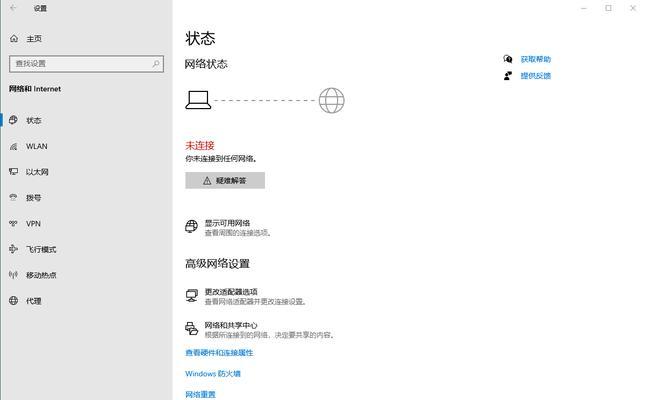Screen dimensions: 645x400
Task: Click the VPN icon in sidebar
Action: point(14,223)
